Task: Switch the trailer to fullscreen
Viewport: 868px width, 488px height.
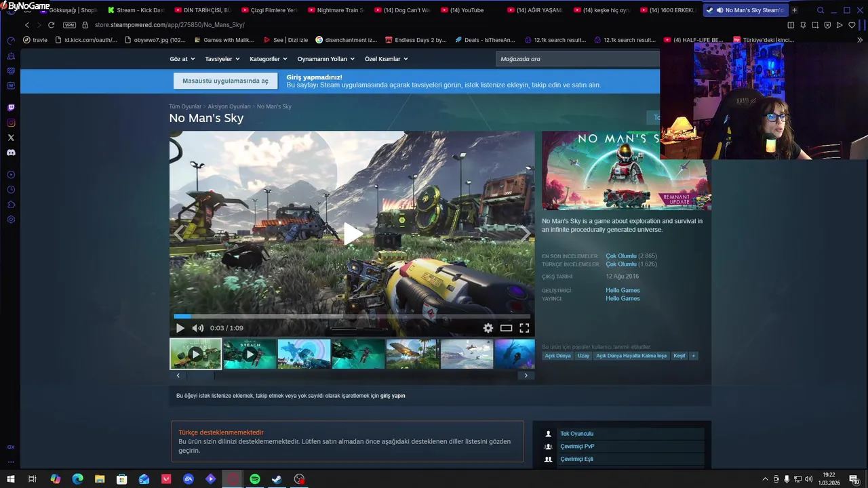Action: [524, 328]
